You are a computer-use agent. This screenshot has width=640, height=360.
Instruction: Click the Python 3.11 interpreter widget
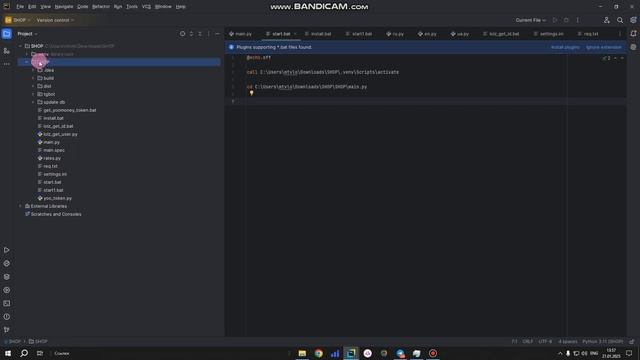pyautogui.click(x=602, y=342)
